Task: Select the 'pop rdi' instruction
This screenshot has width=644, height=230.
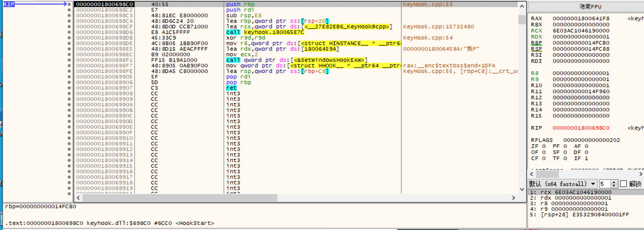Action: click(x=238, y=77)
